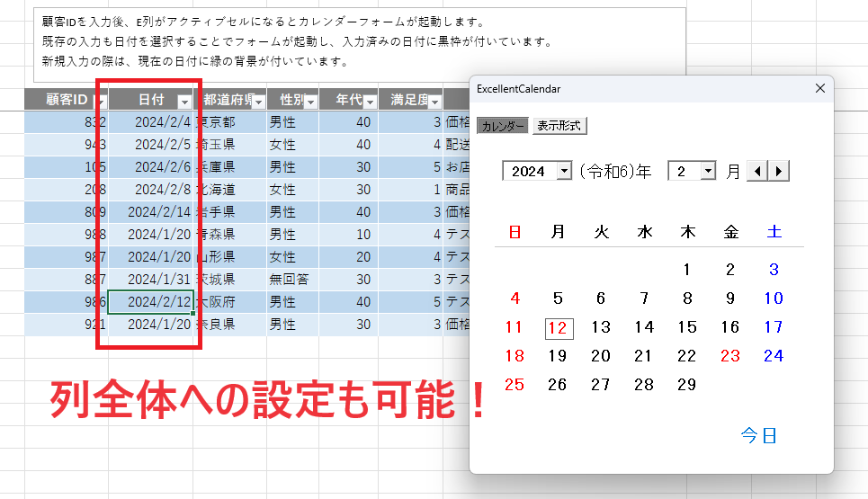Select day 23 in the calendar
Image resolution: width=868 pixels, height=499 pixels.
pyautogui.click(x=730, y=356)
